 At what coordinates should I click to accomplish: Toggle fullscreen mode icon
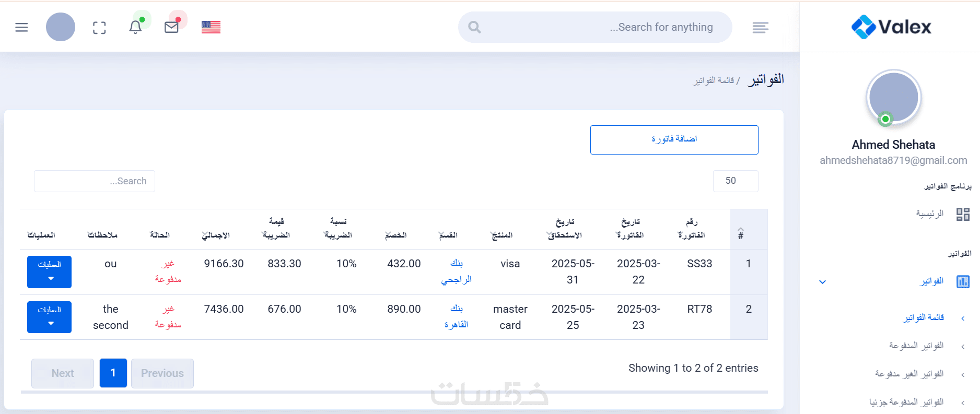coord(99,28)
